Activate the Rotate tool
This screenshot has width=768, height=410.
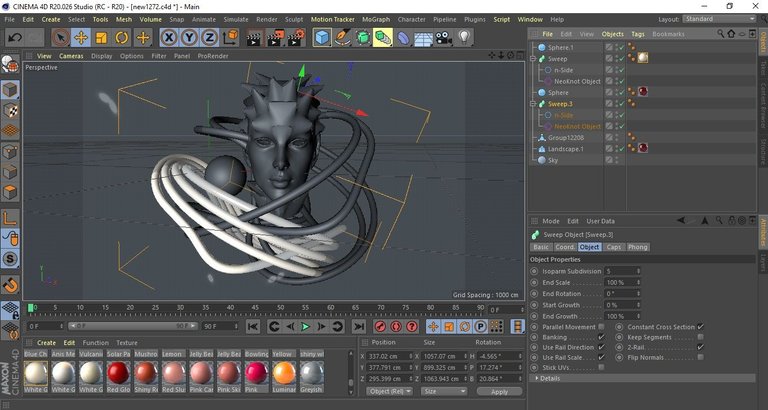click(122, 38)
